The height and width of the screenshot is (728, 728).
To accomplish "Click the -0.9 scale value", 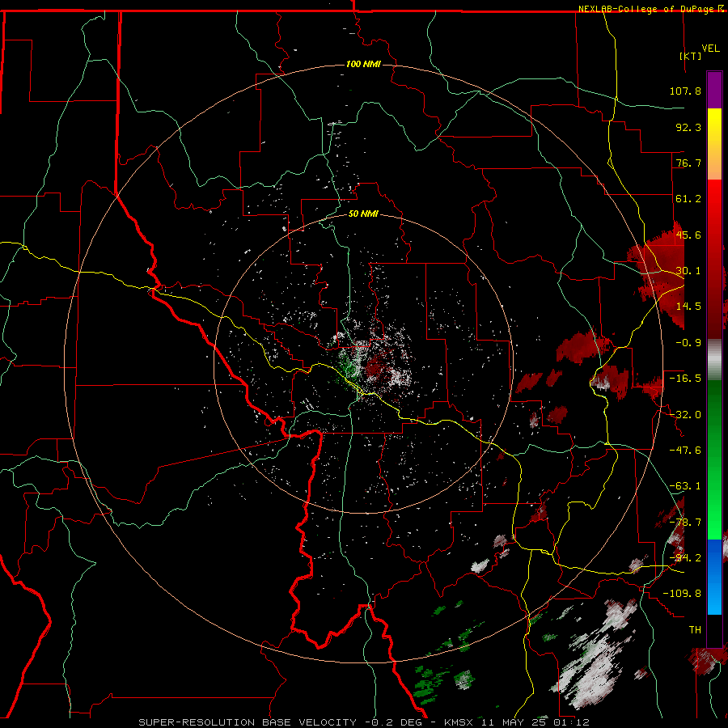I will 688,343.
